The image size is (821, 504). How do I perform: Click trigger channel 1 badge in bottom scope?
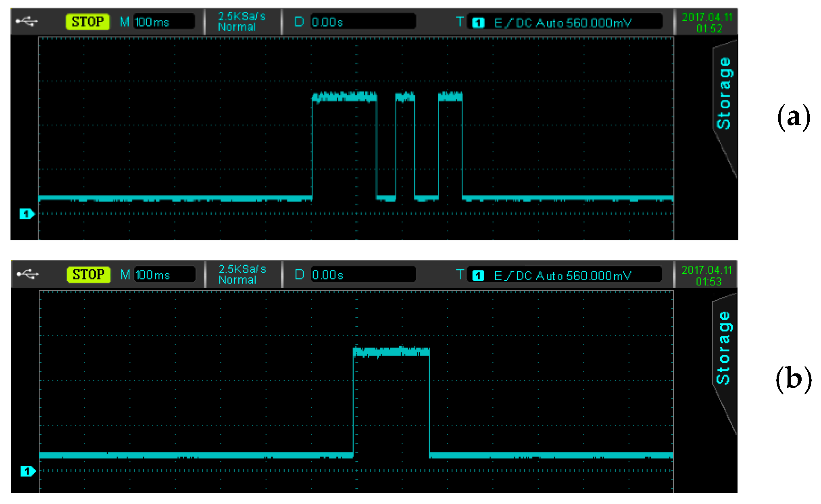click(478, 276)
